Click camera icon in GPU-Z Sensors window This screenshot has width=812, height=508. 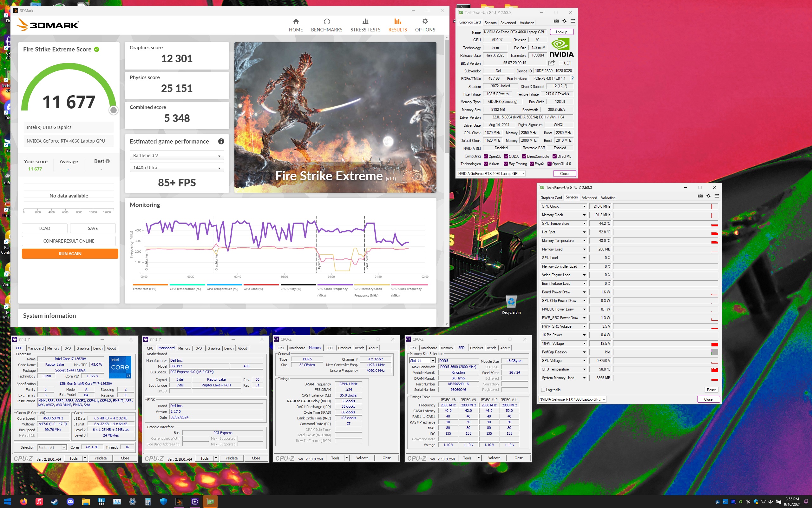pos(700,196)
